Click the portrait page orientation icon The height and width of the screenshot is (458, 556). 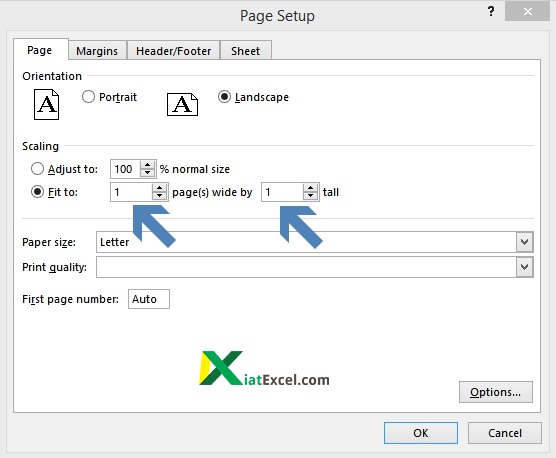[x=46, y=105]
